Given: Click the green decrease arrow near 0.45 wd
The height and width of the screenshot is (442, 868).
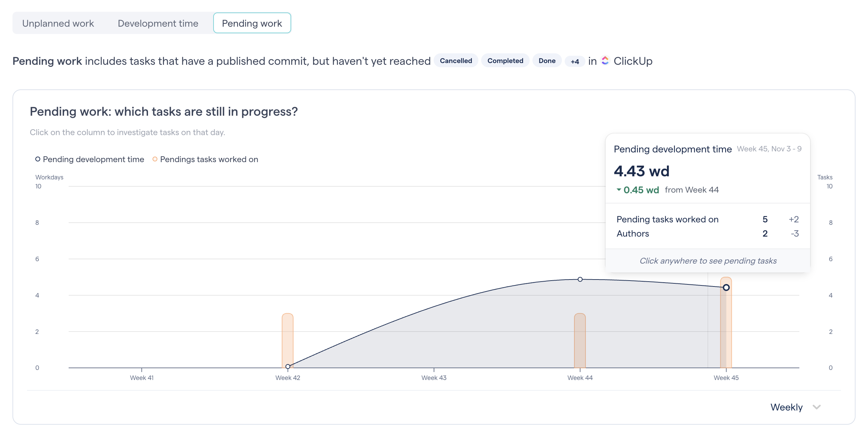Looking at the screenshot, I should [619, 190].
